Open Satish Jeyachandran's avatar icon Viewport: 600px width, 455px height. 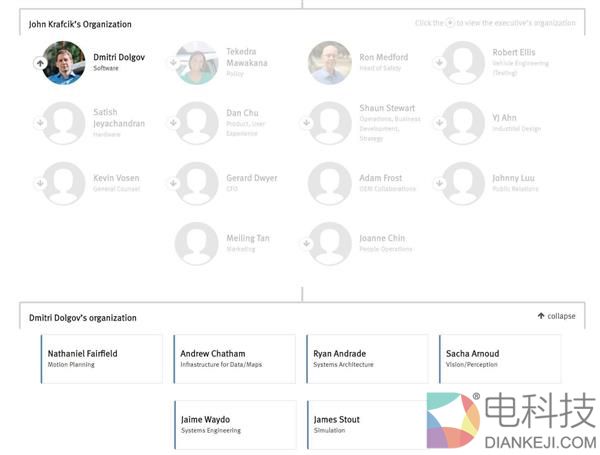point(65,123)
